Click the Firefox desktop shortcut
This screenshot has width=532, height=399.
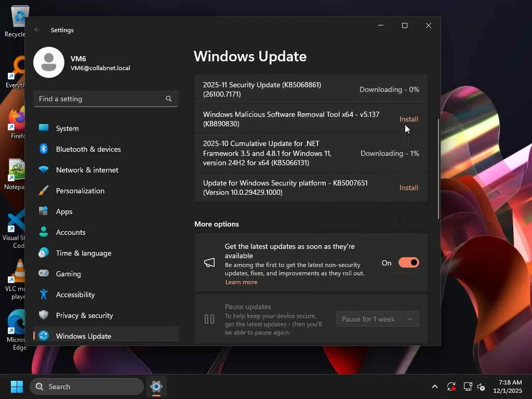coord(15,123)
